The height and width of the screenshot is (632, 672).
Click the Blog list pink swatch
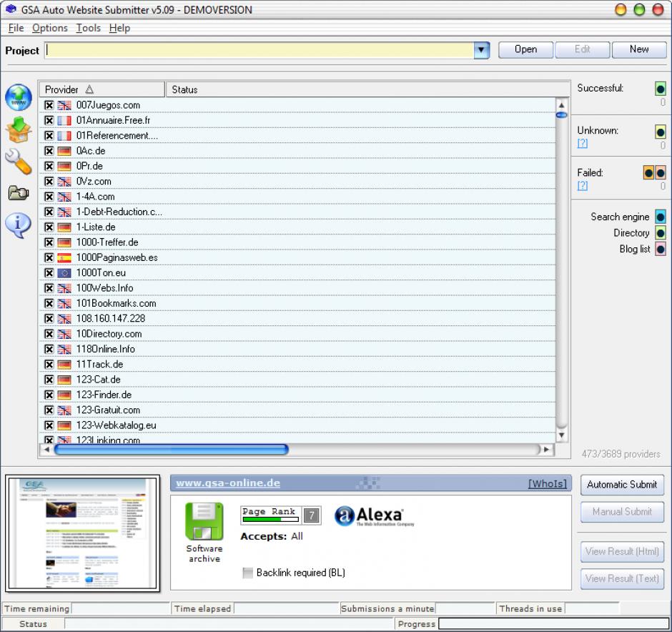[x=661, y=249]
